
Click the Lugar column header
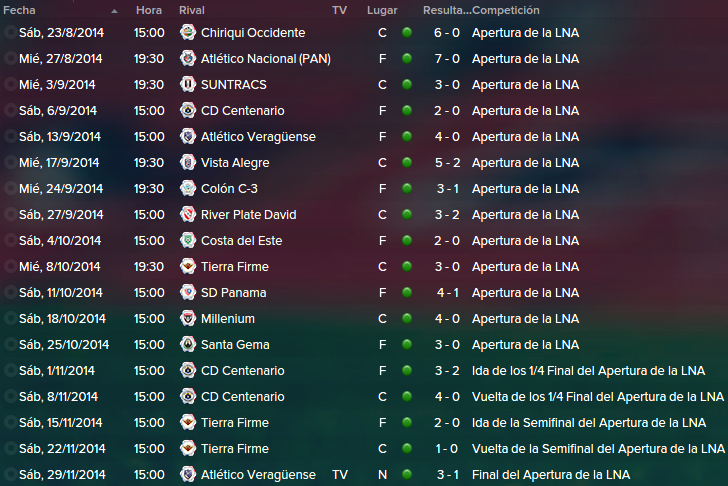point(382,10)
